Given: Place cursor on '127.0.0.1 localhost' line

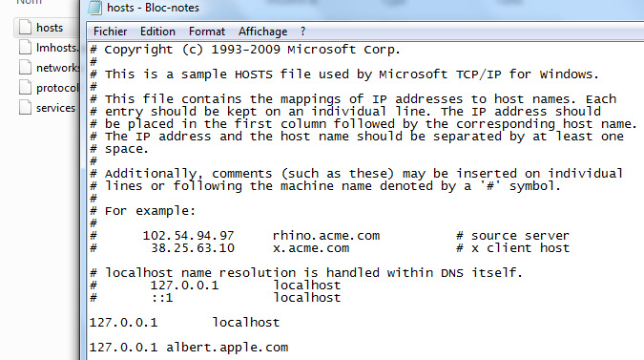Looking at the screenshot, I should coord(184,323).
